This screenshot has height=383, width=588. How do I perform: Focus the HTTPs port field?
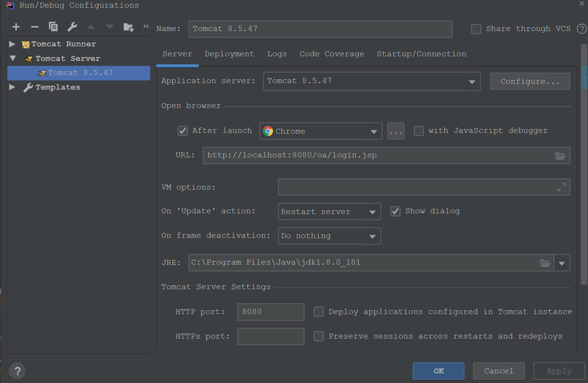tap(271, 336)
